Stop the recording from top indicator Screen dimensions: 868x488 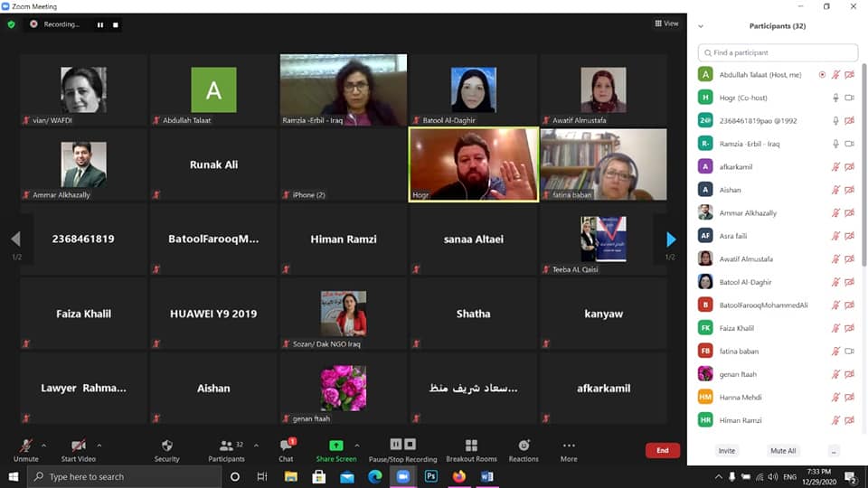point(116,24)
